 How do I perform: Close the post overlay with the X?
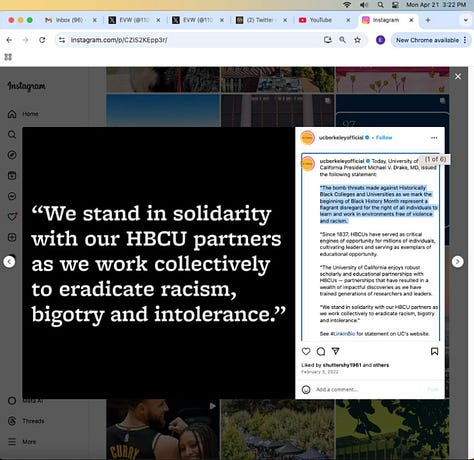click(x=458, y=77)
